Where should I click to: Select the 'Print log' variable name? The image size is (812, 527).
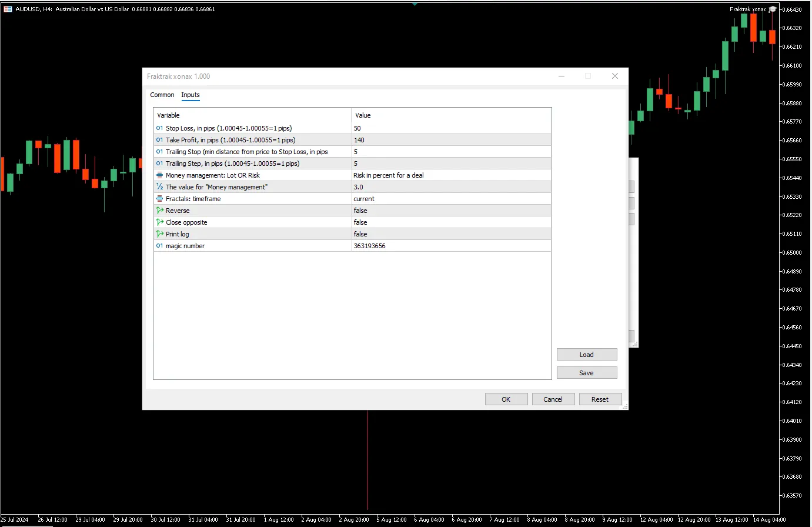[178, 234]
